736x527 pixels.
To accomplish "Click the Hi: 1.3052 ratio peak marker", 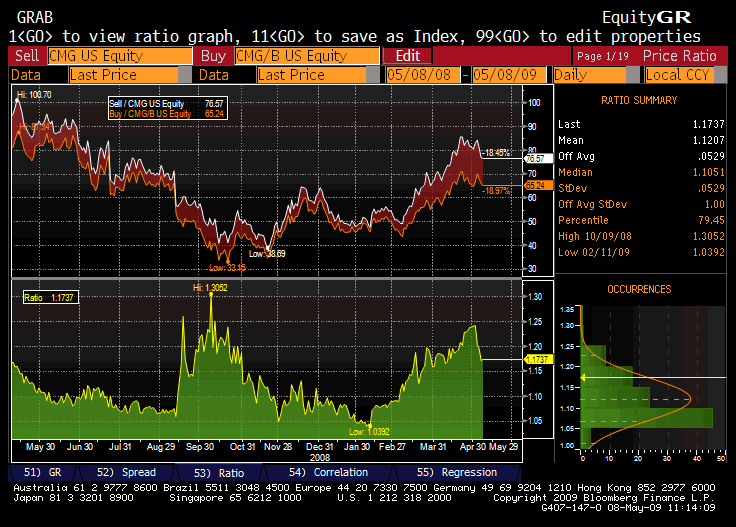I will coord(210,288).
